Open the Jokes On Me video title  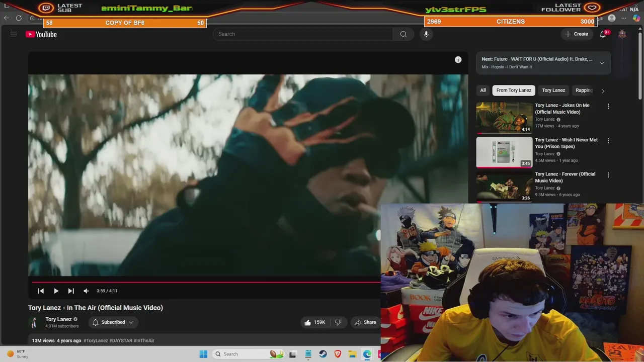point(562,109)
